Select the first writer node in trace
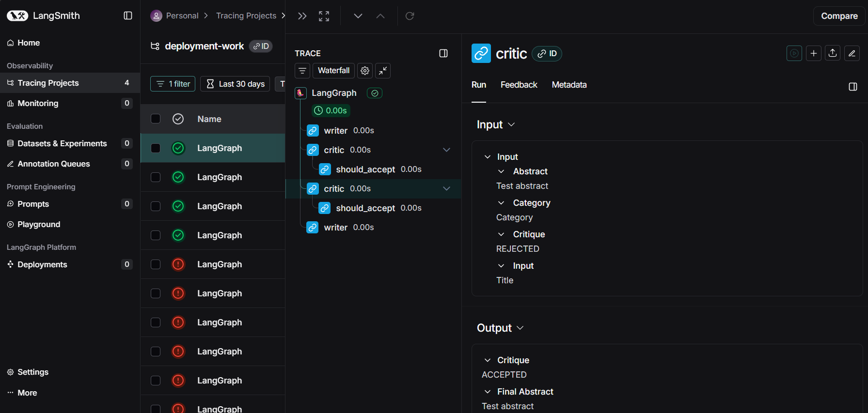 [335, 131]
